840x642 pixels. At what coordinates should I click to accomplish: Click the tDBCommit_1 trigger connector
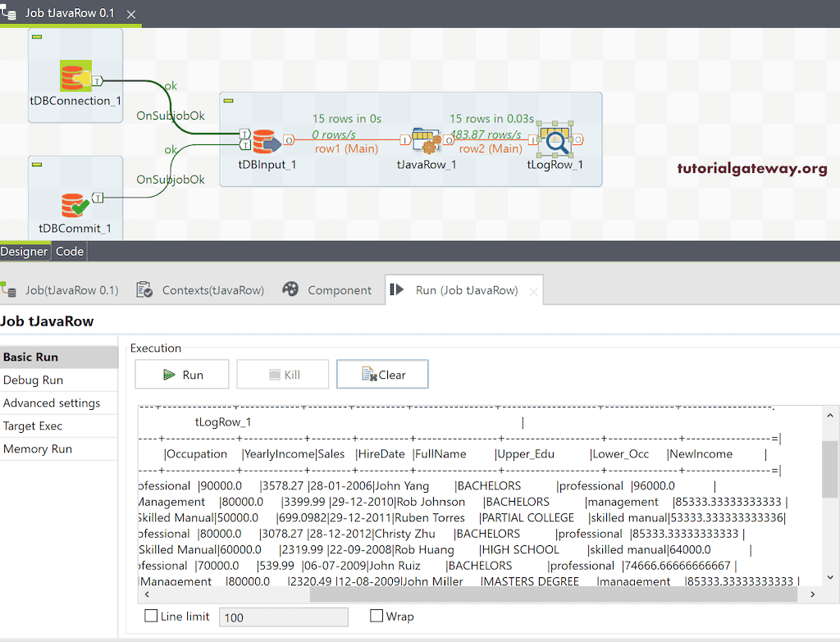(x=98, y=198)
